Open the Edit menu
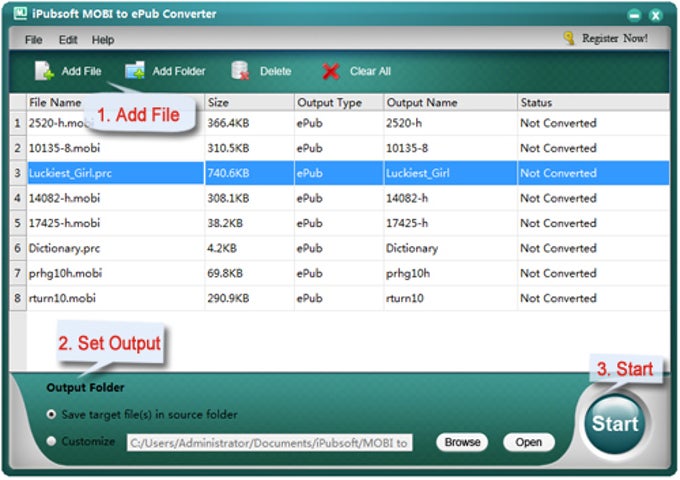680x480 pixels. point(68,40)
